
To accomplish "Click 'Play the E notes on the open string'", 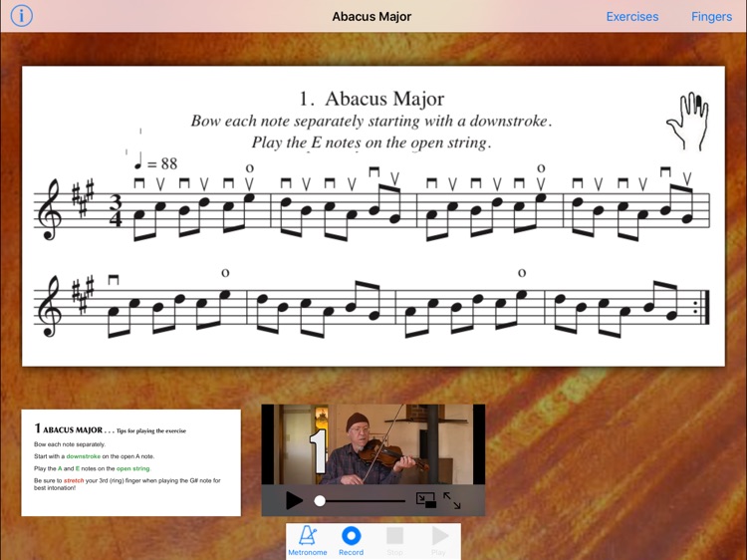I will (x=372, y=142).
